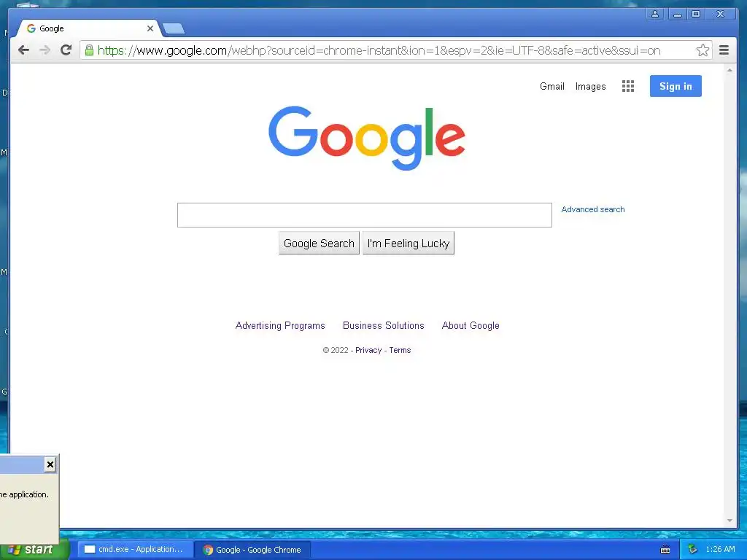The image size is (747, 560).
Task: Close the Chrome window
Action: pyautogui.click(x=721, y=15)
